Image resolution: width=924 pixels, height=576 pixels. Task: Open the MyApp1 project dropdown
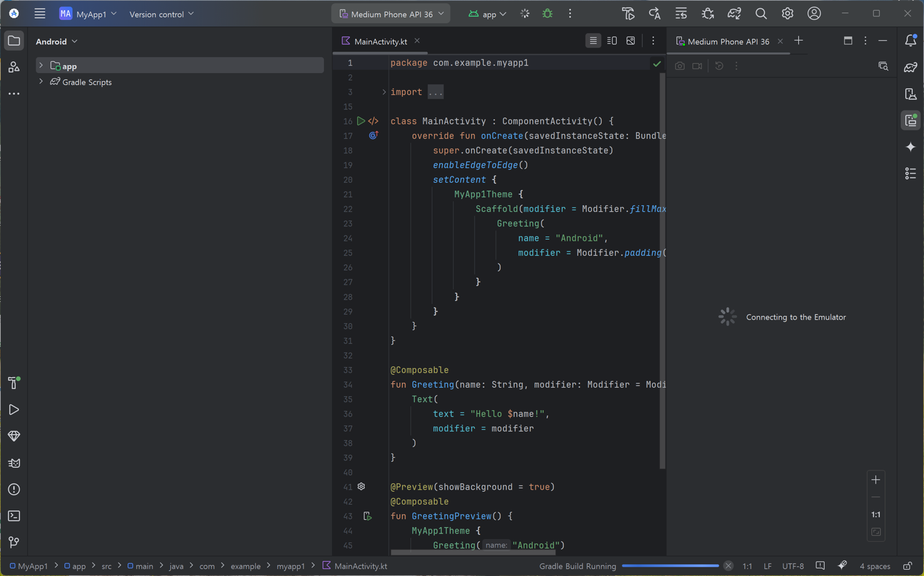coord(88,14)
